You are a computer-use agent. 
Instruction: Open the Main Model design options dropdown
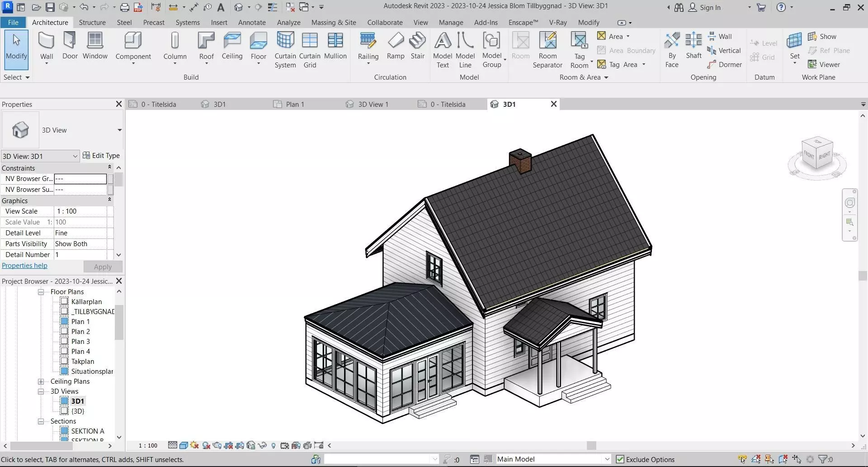(553, 459)
